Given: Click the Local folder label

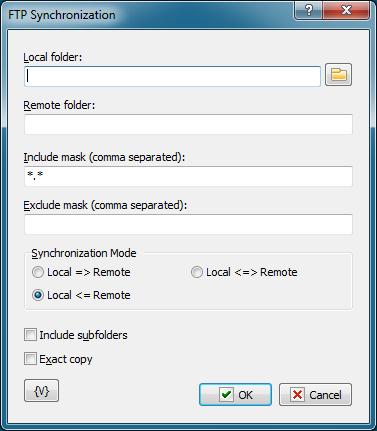Looking at the screenshot, I should tap(53, 57).
